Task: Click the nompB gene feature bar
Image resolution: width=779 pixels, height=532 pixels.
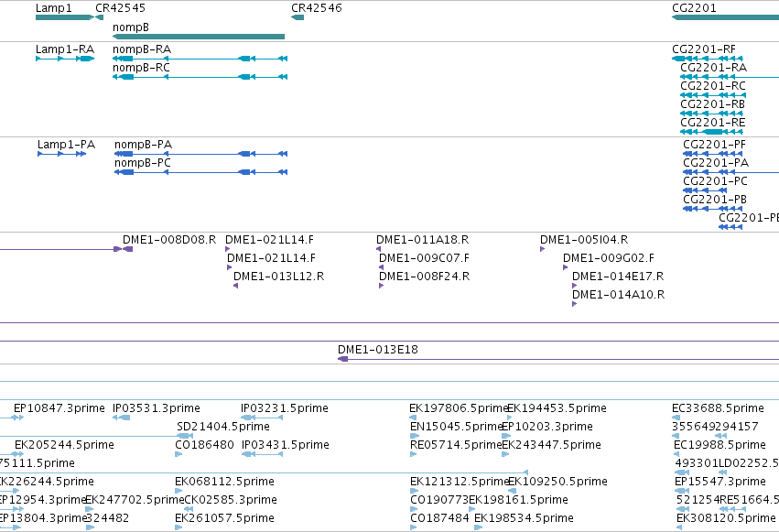Action: (199, 37)
